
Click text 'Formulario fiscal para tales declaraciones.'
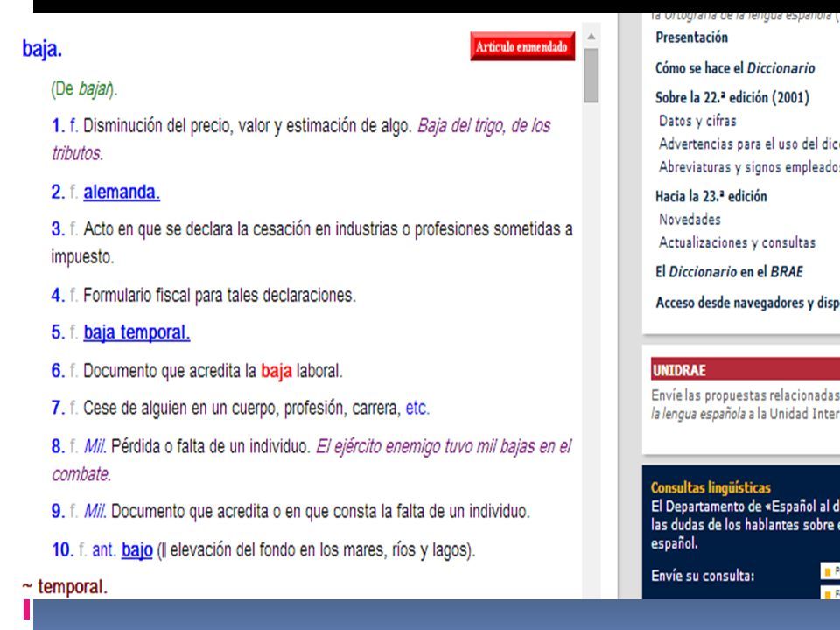pos(220,295)
